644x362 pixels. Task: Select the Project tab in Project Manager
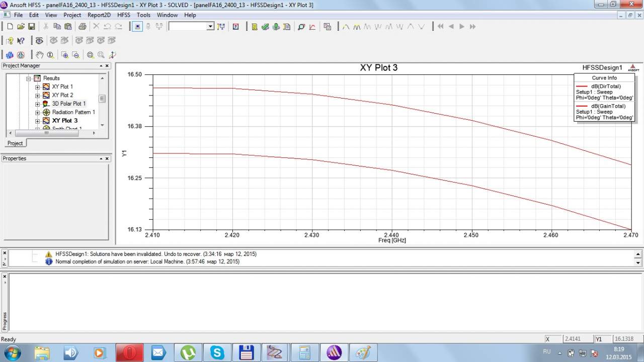(x=15, y=143)
